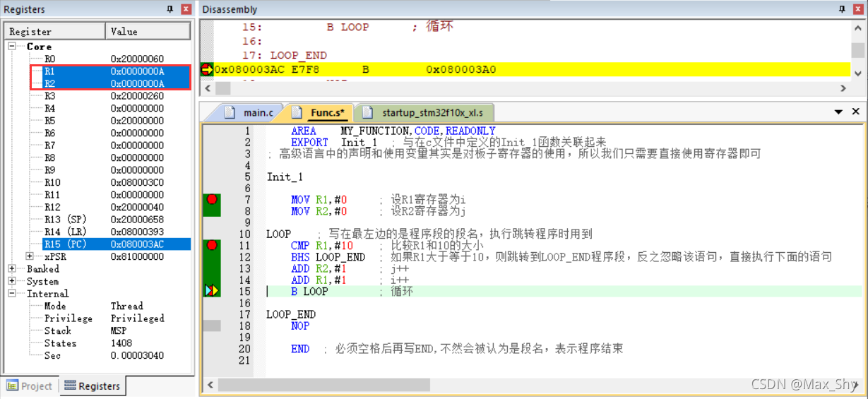Pin the Disassembly panel
The width and height of the screenshot is (868, 399).
tap(842, 10)
